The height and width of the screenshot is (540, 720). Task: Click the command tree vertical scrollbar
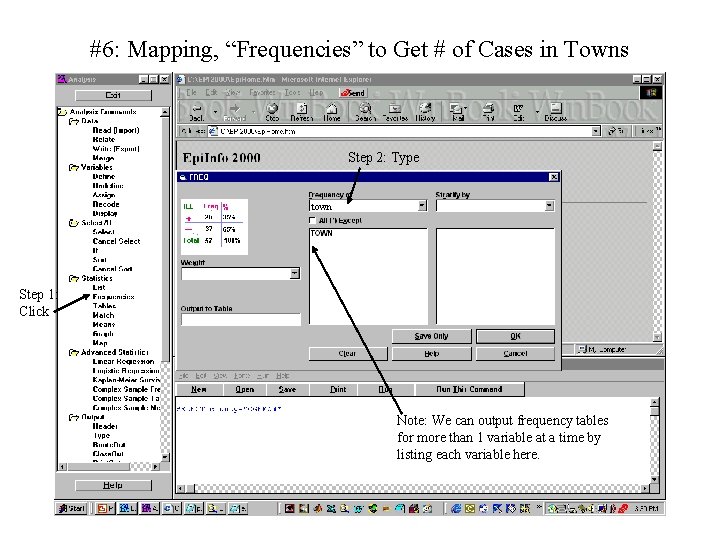(165, 285)
